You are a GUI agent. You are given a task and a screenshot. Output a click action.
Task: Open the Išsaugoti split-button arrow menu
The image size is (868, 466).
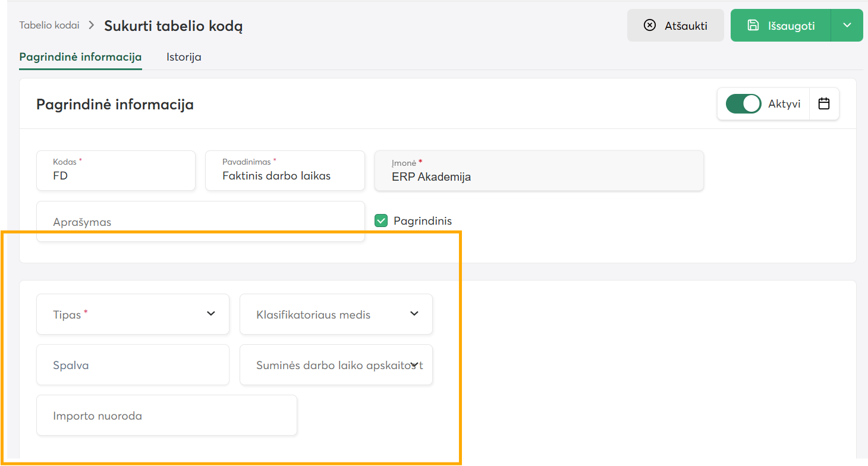pos(847,26)
